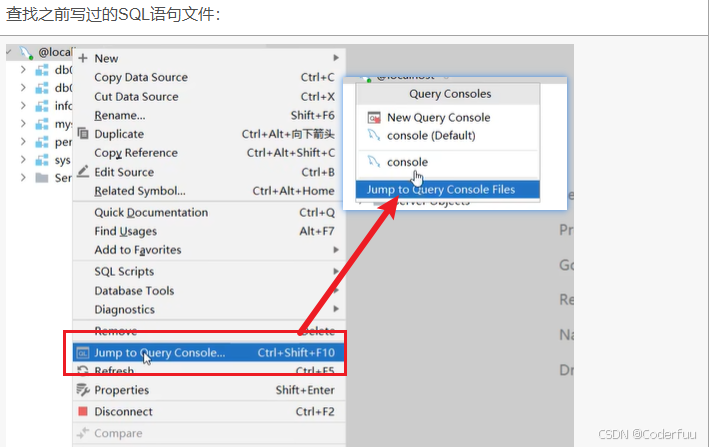Click the Ctrl+Shift+F10 shortcut text
This screenshot has width=710, height=447.
[296, 352]
